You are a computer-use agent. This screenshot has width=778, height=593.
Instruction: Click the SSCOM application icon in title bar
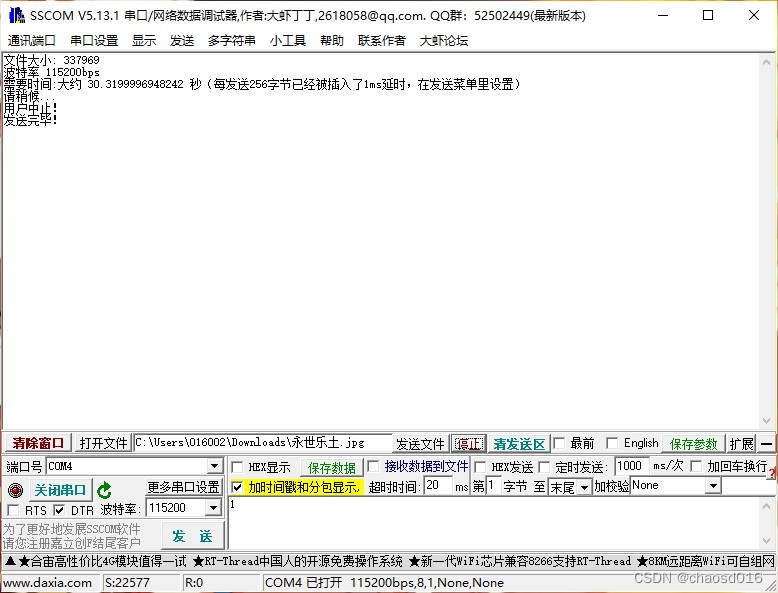pos(16,15)
